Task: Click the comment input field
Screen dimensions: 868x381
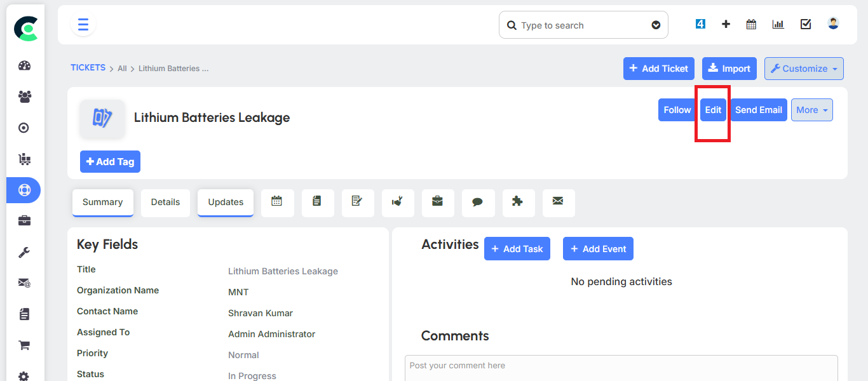Action: (x=621, y=368)
